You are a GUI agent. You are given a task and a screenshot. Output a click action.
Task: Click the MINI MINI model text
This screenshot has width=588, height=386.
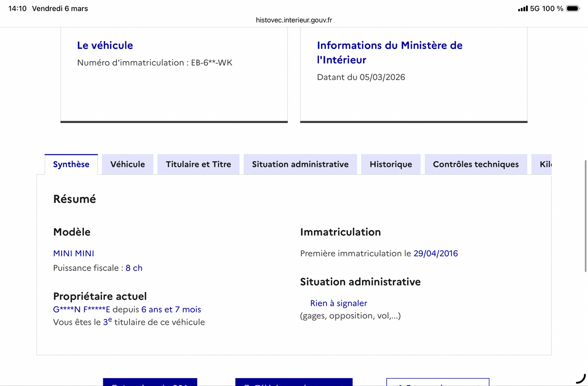pos(73,253)
